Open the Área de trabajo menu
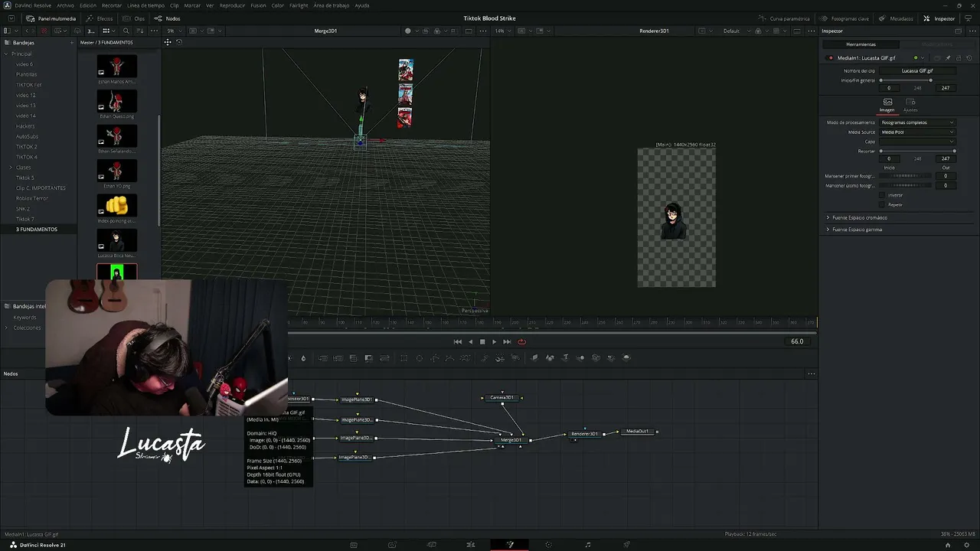 coord(331,5)
